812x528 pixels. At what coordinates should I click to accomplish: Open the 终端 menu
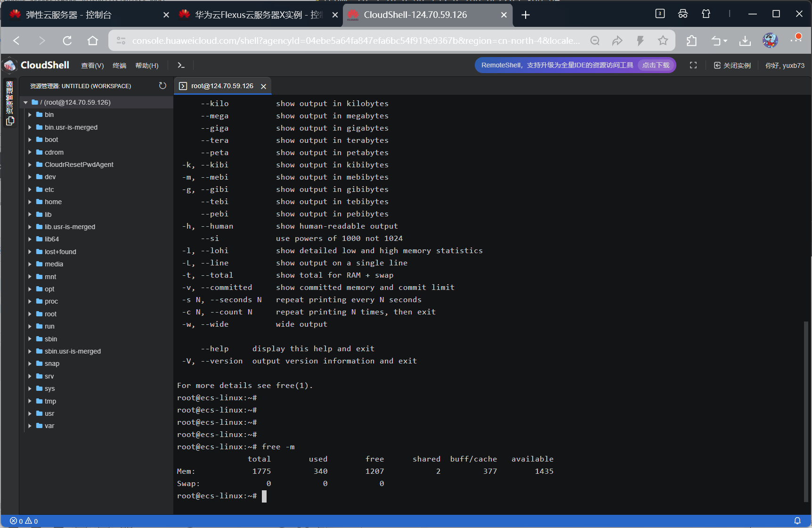pyautogui.click(x=119, y=66)
